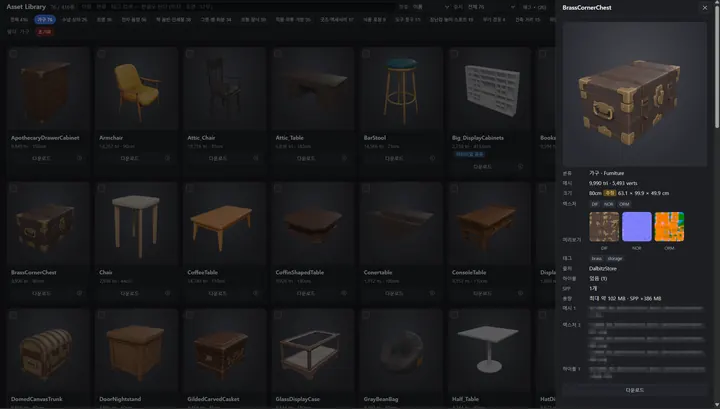Open info icon on BarStool card

pyautogui.click(x=432, y=158)
